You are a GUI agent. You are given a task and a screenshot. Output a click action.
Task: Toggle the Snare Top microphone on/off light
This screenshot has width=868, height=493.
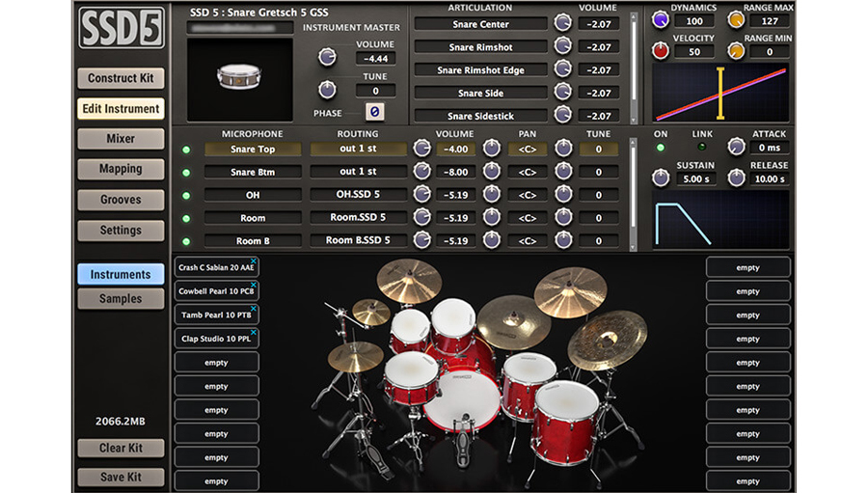[186, 150]
